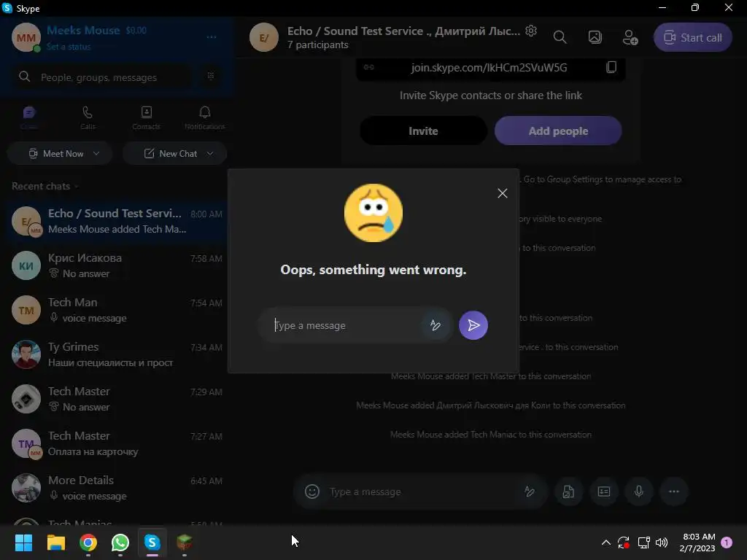This screenshot has height=560, width=747.
Task: Open Google Chrome from the taskbar
Action: pos(88,542)
